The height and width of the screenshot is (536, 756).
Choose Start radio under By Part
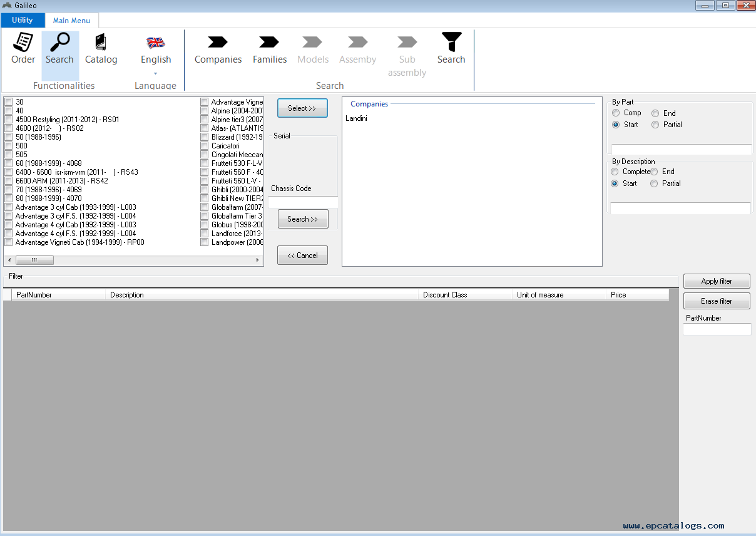click(x=616, y=125)
